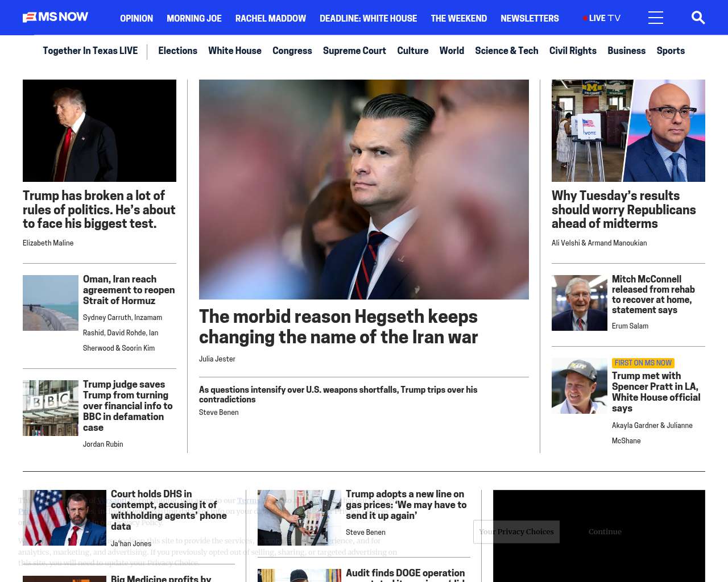Open Strait of Hormuz thumbnail image
728x582 pixels.
tap(51, 303)
